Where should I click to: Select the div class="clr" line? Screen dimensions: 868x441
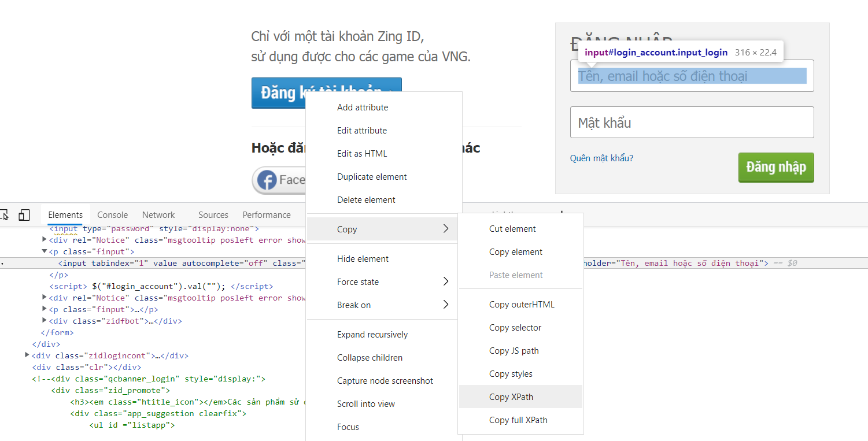click(x=87, y=367)
